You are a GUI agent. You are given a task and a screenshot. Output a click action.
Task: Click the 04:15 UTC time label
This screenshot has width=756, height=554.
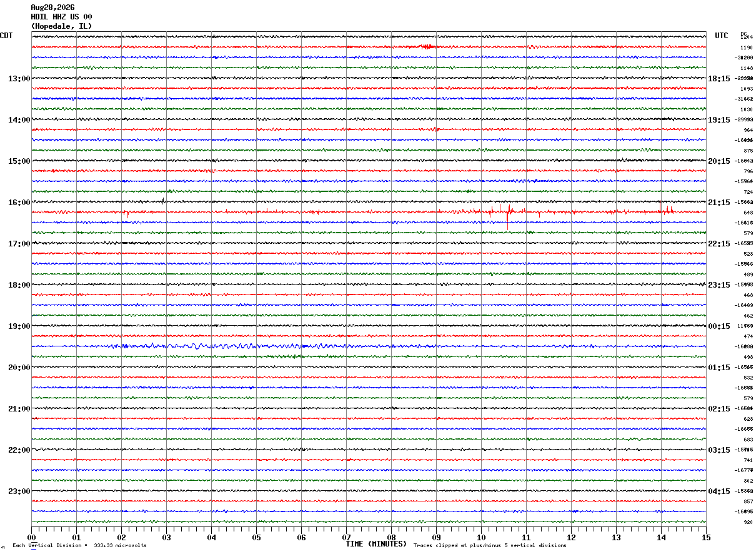coord(719,491)
